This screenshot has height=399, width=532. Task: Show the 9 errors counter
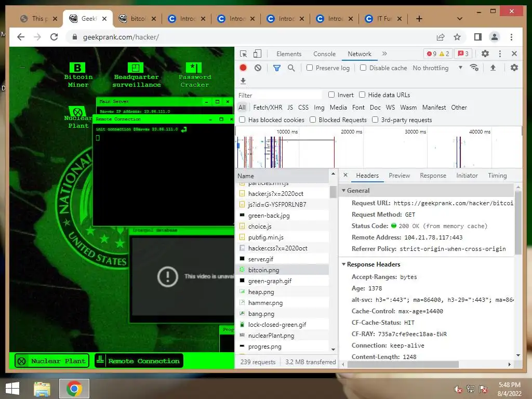point(432,54)
